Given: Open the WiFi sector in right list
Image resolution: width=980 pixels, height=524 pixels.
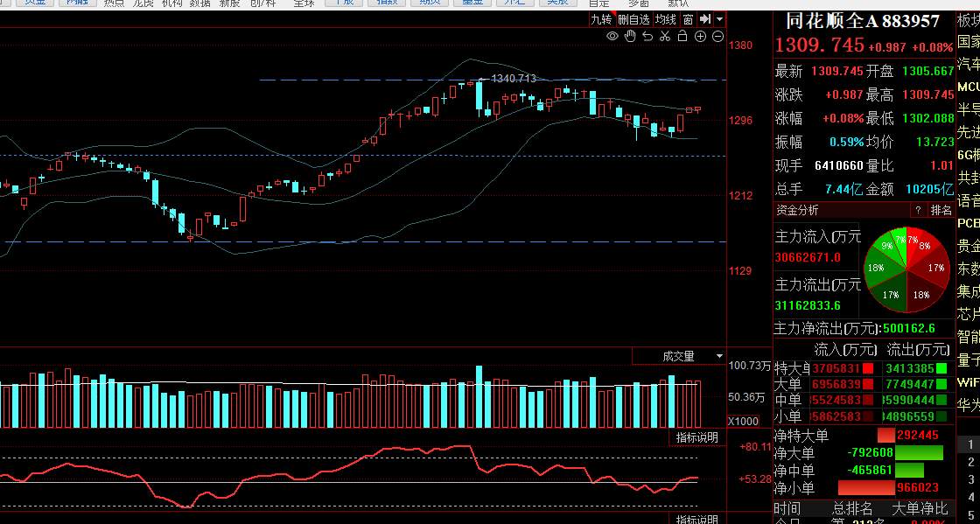Looking at the screenshot, I should [968, 381].
